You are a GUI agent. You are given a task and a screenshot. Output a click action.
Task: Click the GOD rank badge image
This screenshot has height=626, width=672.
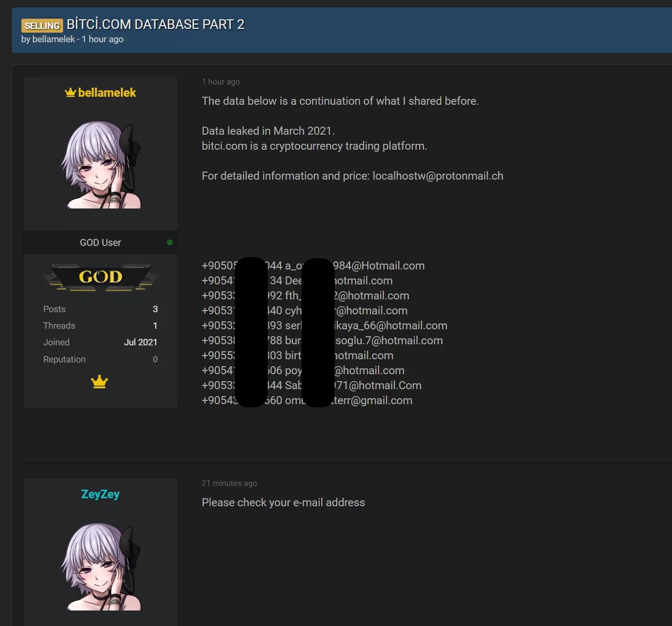point(101,277)
